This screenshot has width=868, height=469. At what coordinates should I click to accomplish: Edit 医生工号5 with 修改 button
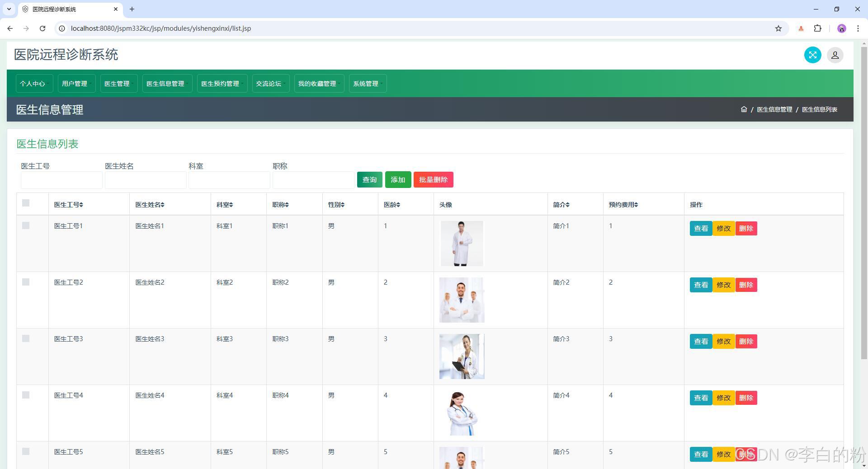pos(723,455)
